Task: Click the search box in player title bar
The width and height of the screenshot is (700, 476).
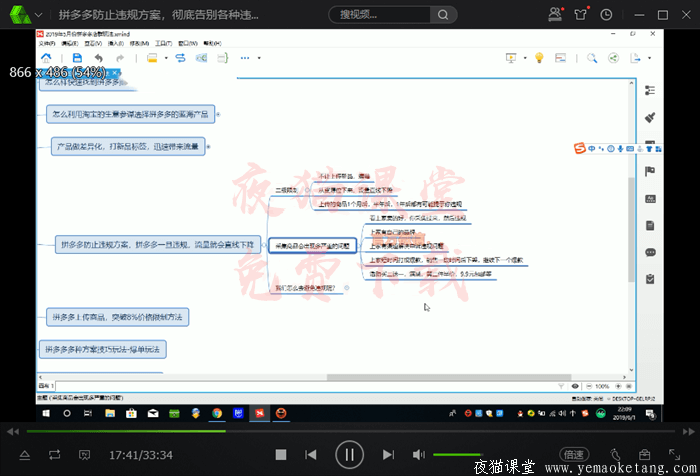Action: pyautogui.click(x=379, y=15)
